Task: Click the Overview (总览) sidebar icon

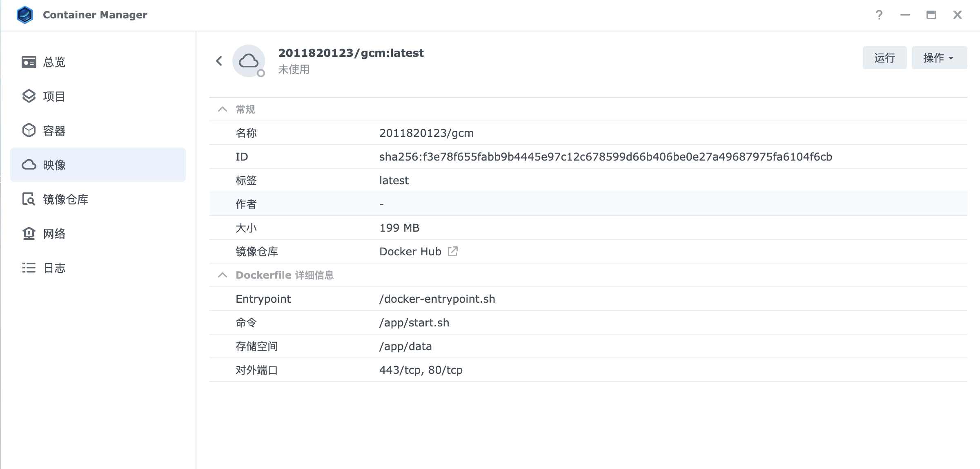Action: [x=29, y=62]
